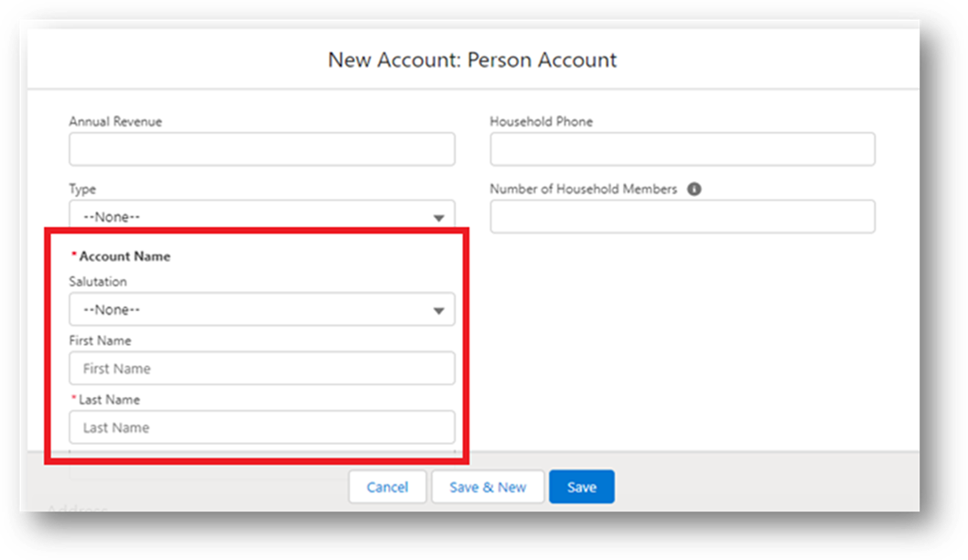Click the info icon beside Number of Household Members
This screenshot has width=968, height=560.
pyautogui.click(x=694, y=188)
